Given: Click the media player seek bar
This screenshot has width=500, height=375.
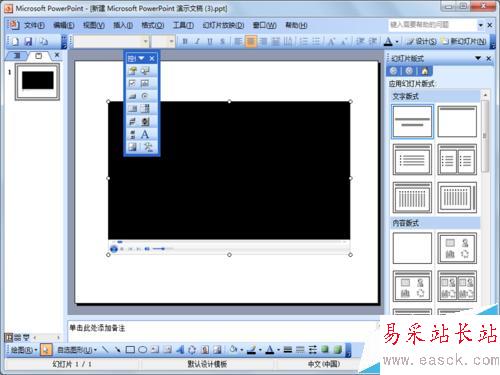Looking at the screenshot, I should (x=229, y=242).
